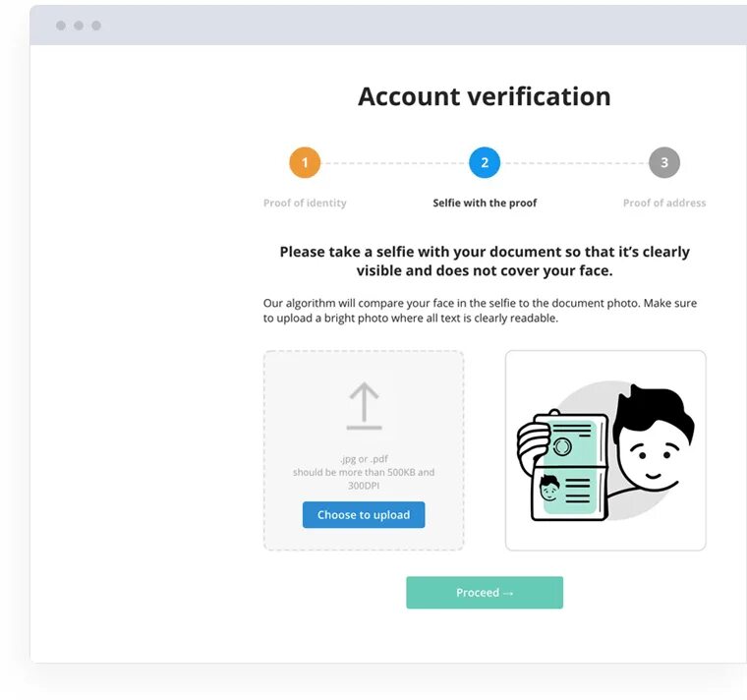The image size is (747, 700).
Task: Click the passport document illustration
Action: tap(570, 466)
